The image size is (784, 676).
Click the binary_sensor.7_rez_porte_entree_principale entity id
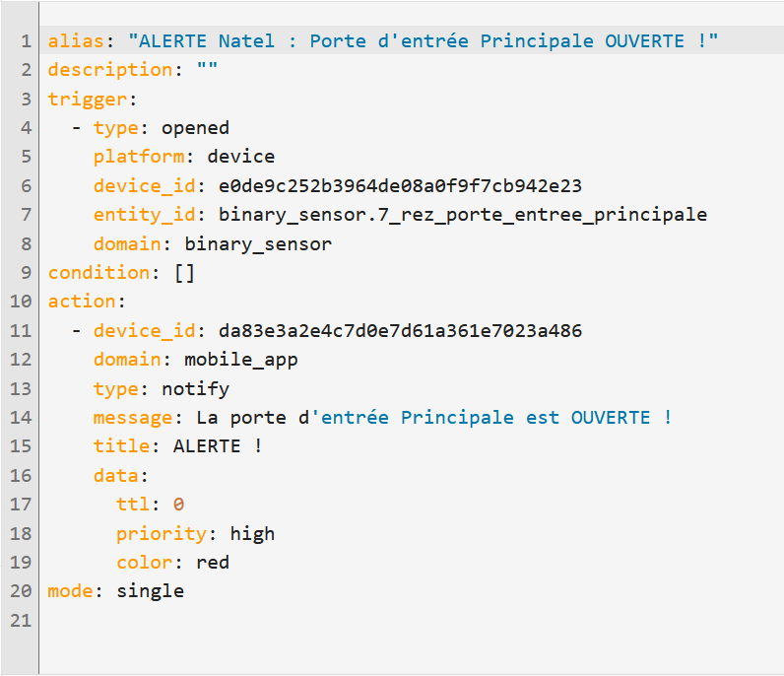[463, 215]
